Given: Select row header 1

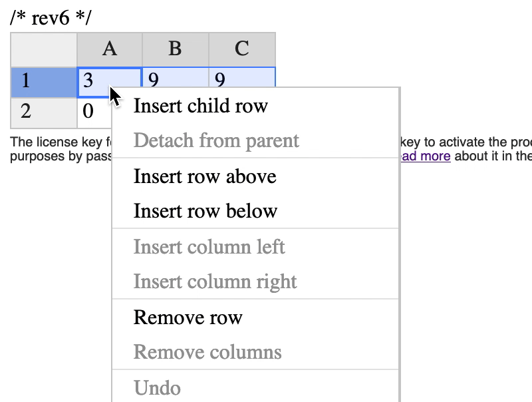Looking at the screenshot, I should [43, 81].
